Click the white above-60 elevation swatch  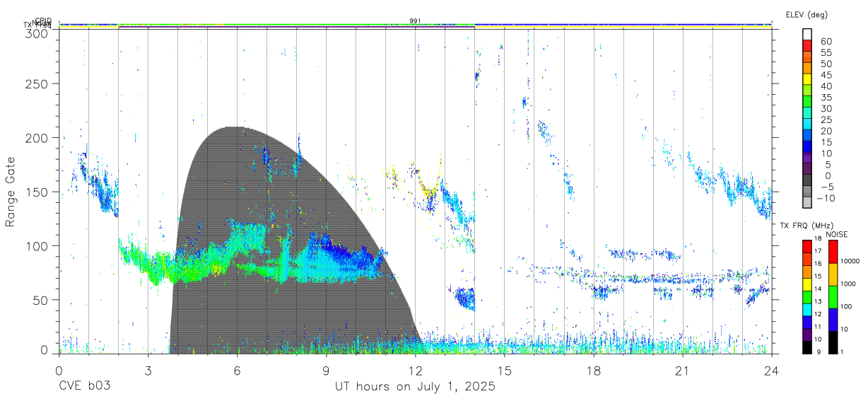[807, 33]
